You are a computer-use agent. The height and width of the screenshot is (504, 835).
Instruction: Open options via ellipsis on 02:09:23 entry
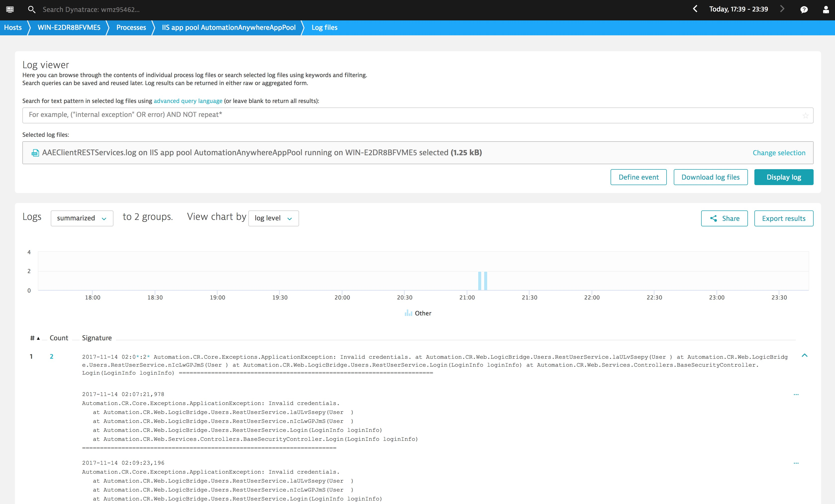(796, 464)
